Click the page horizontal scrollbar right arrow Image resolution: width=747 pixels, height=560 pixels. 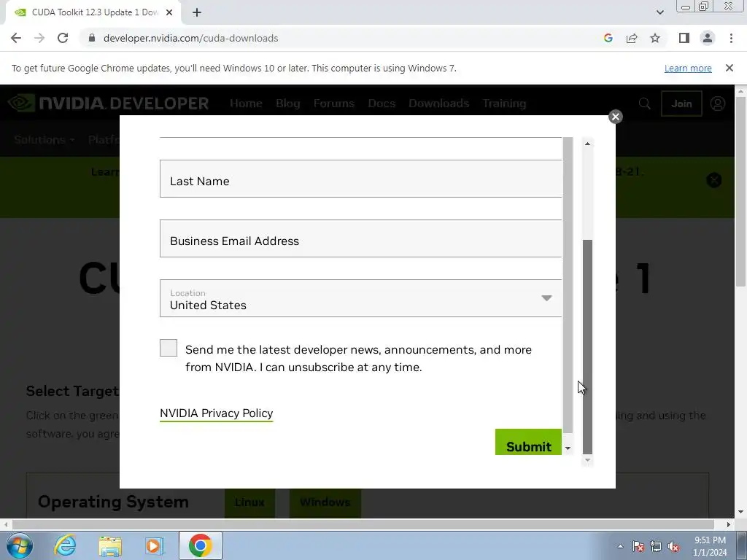pyautogui.click(x=728, y=524)
